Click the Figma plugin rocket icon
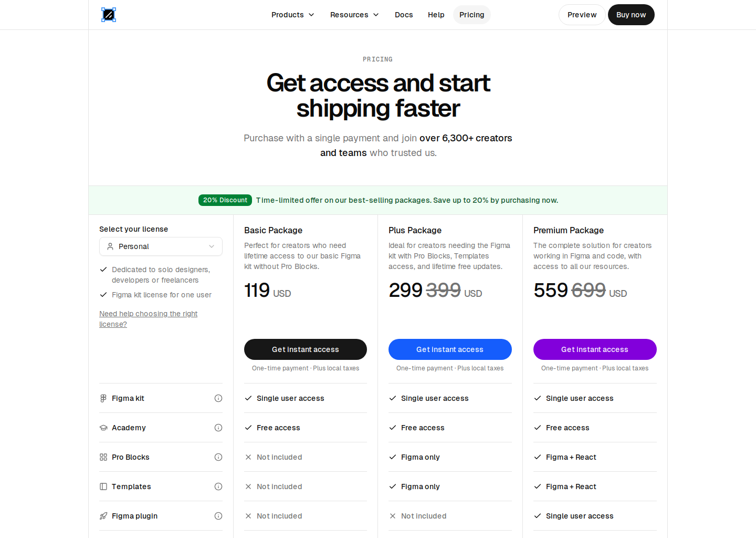 pos(103,516)
